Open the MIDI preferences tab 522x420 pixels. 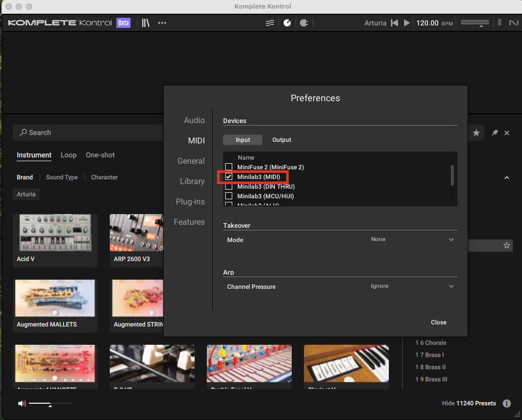tap(196, 140)
